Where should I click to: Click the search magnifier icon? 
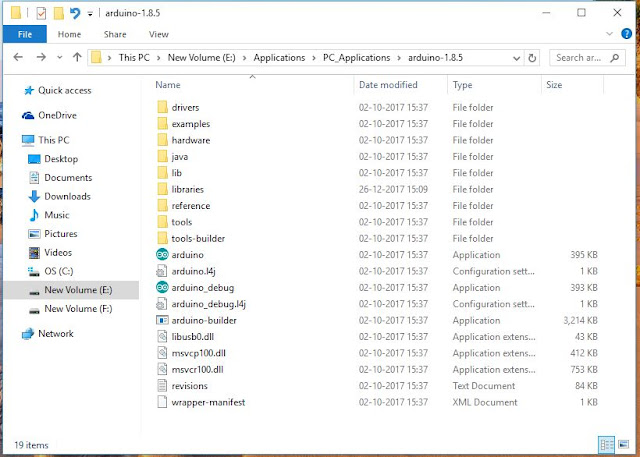(615, 58)
